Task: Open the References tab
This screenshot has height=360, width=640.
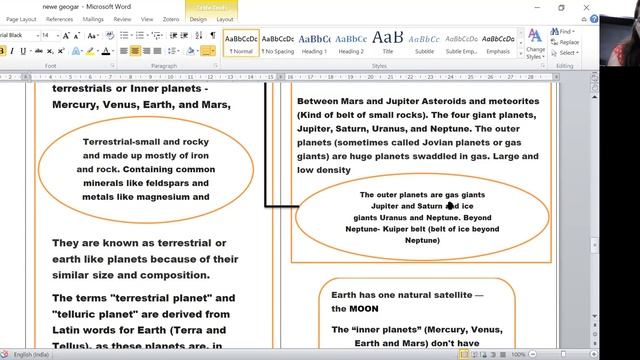Action: tap(60, 19)
